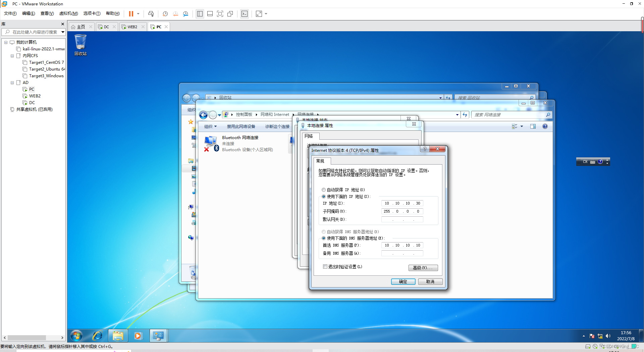Open help in the Network Connections toolbar
The image size is (644, 352).
[545, 126]
